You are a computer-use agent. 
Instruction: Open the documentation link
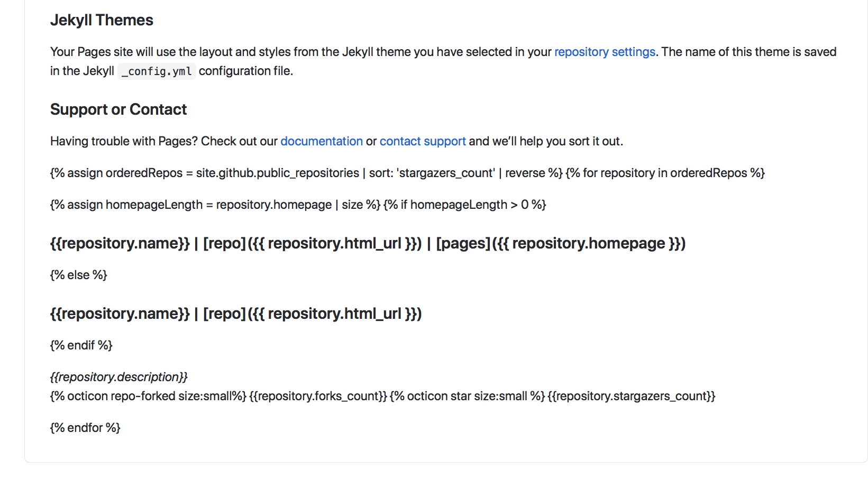pyautogui.click(x=322, y=141)
